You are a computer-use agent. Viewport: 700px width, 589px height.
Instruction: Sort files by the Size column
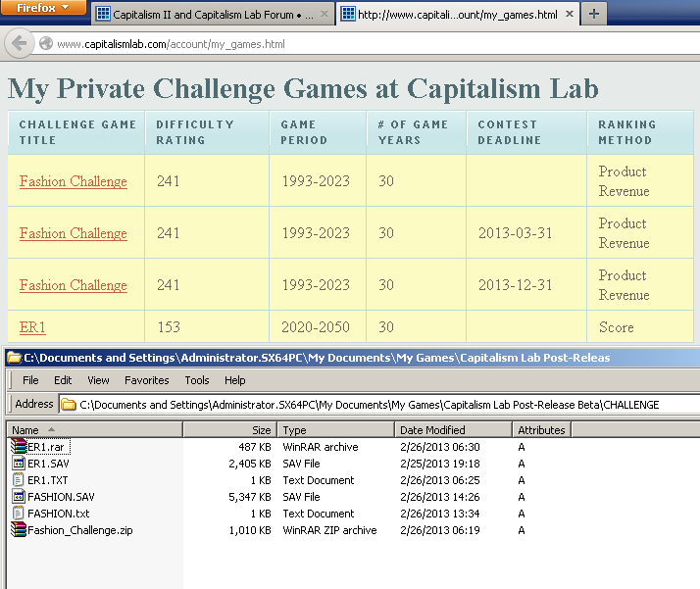tap(230, 430)
